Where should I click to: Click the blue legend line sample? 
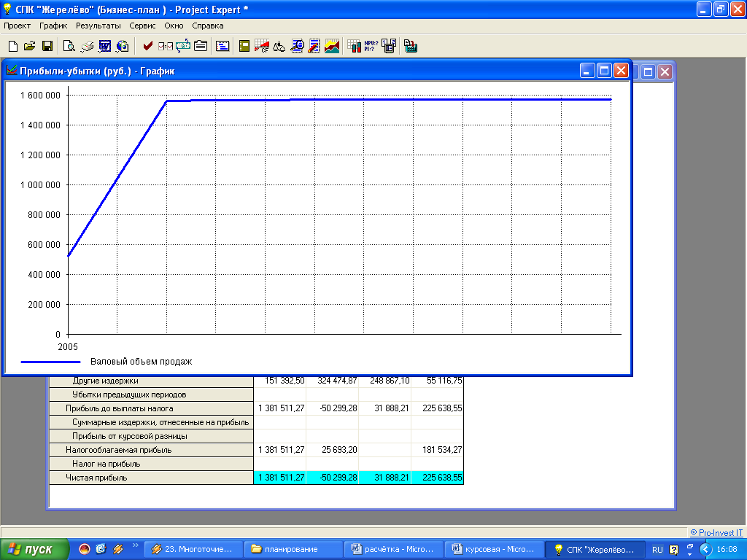tap(50, 362)
